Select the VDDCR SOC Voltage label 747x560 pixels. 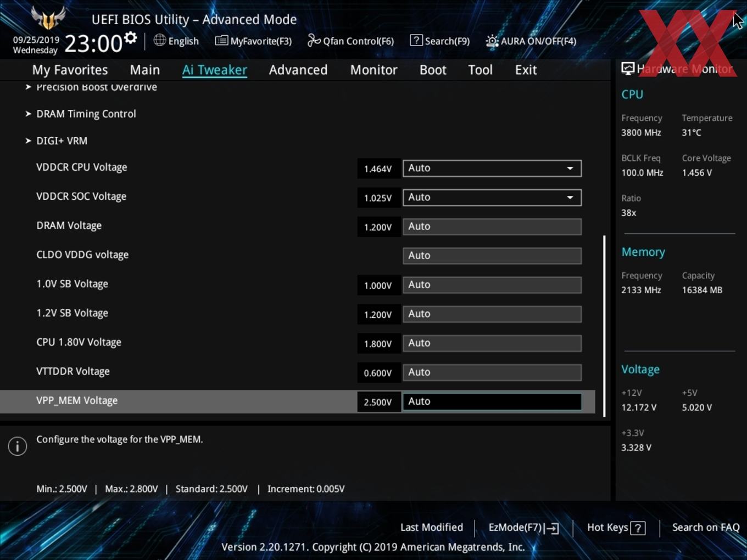click(x=81, y=196)
